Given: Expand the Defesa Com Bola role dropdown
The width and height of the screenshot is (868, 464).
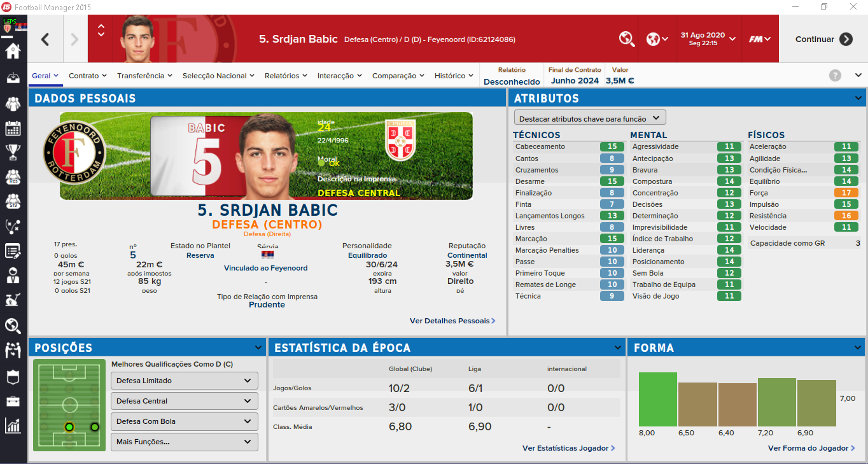Looking at the screenshot, I should [x=185, y=421].
